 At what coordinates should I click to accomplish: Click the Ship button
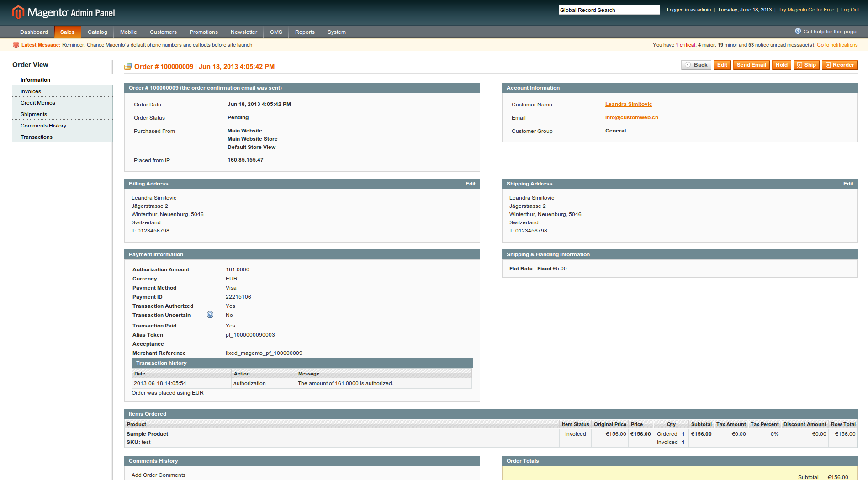click(806, 65)
